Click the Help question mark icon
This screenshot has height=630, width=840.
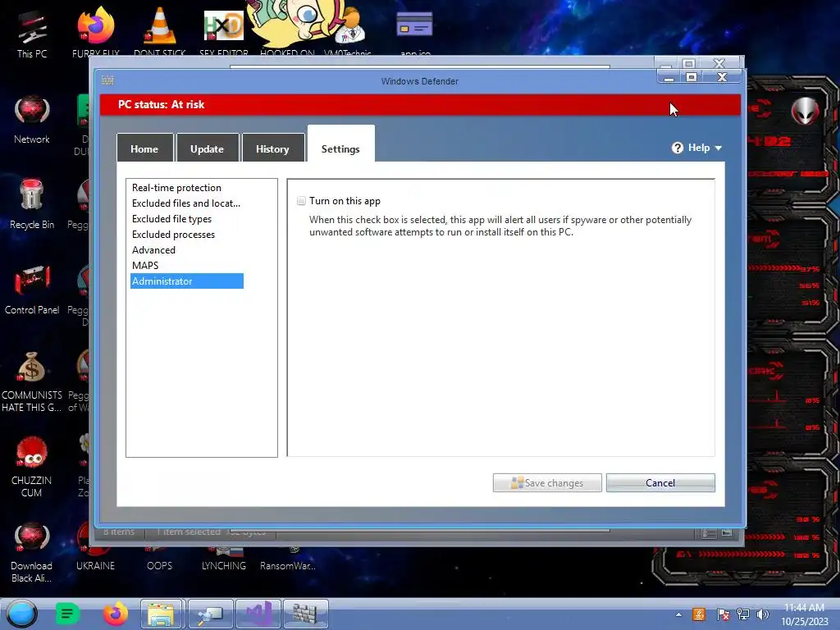tap(678, 148)
